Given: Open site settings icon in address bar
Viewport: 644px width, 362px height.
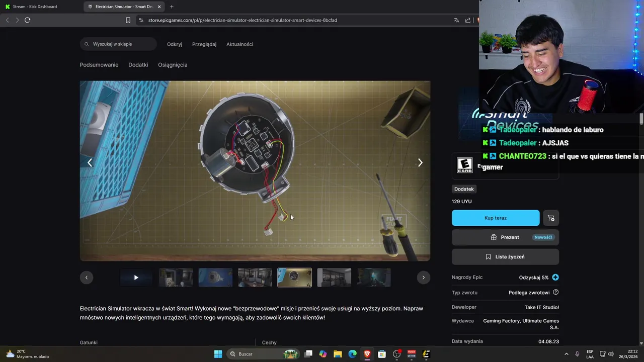Looking at the screenshot, I should pyautogui.click(x=141, y=20).
